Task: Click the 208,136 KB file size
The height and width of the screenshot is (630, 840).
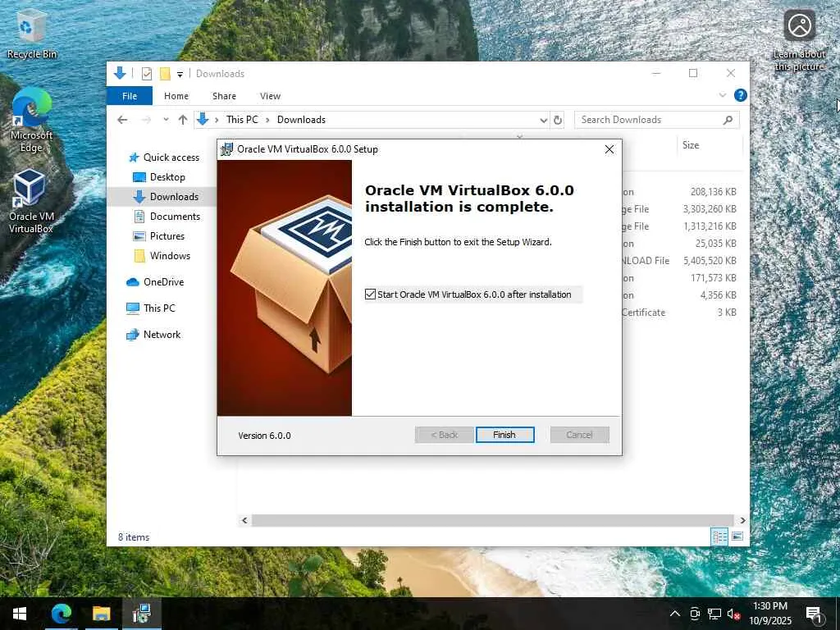Action: coord(713,192)
